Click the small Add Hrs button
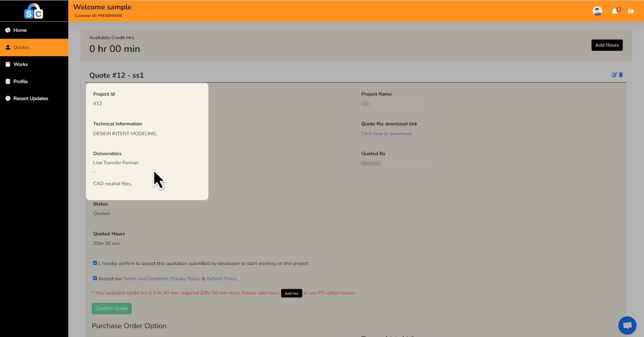 point(291,294)
